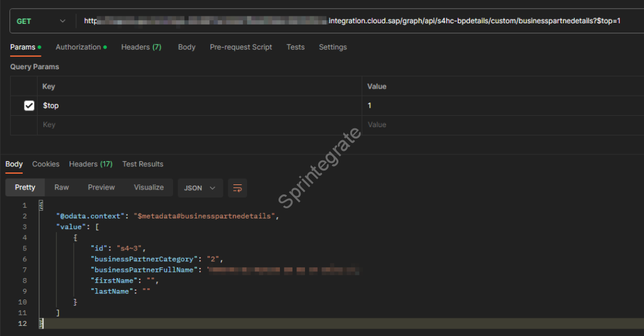
Task: View the Test Results tab
Action: 143,164
